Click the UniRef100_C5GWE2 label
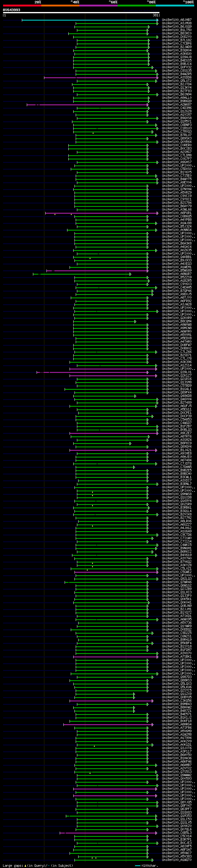The image size is (197, 868). coord(177,572)
